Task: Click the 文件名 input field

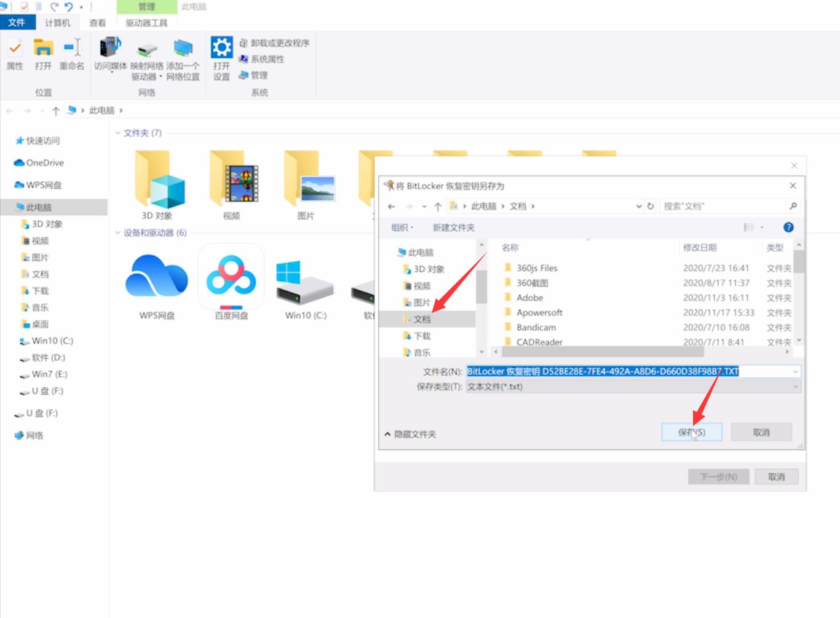Action: tap(633, 371)
